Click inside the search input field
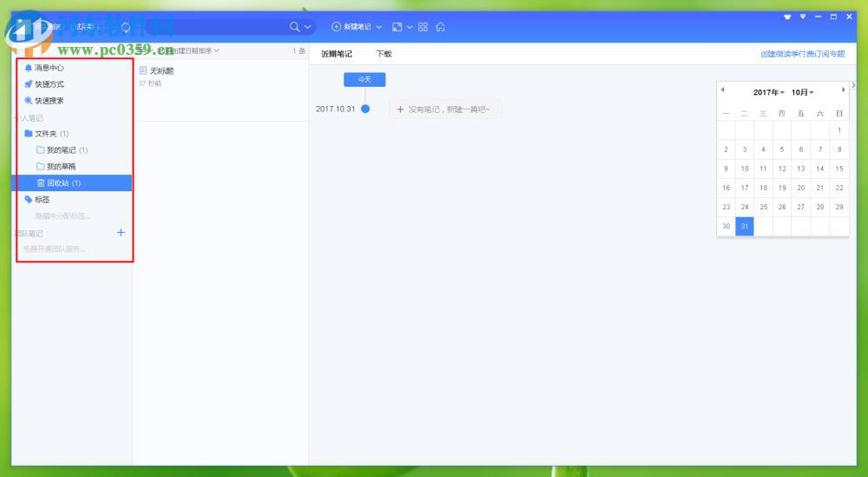The width and height of the screenshot is (868, 477). (219, 27)
